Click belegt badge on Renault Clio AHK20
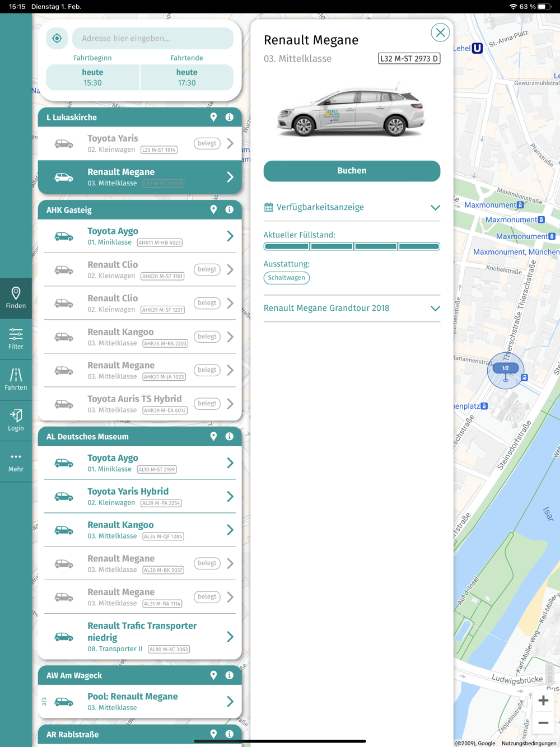 [207, 269]
